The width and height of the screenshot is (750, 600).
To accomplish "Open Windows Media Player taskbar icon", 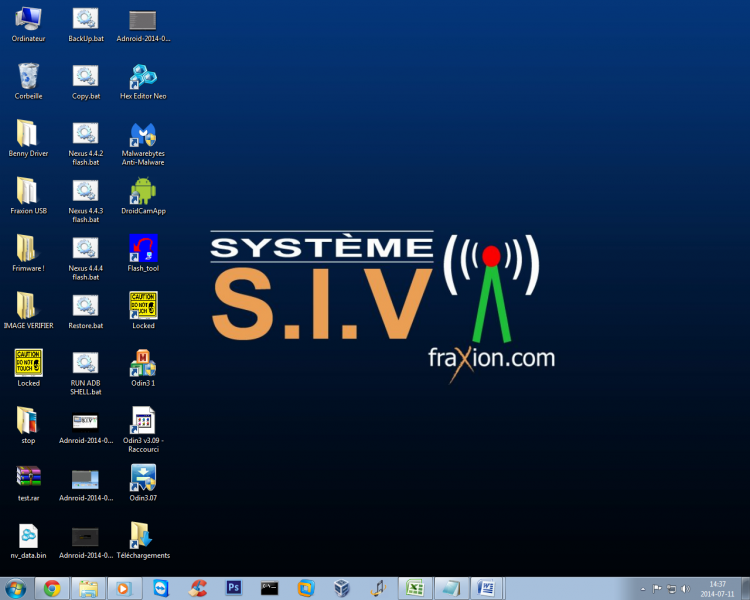I will (x=124, y=589).
